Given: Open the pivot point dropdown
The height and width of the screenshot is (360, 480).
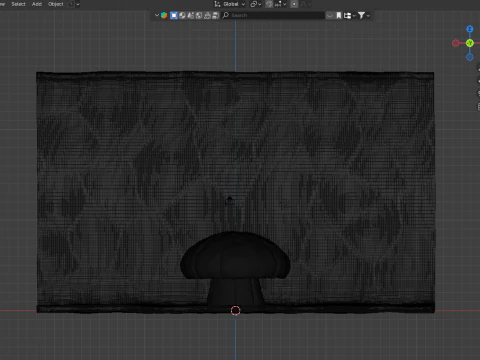Looking at the screenshot, I should (256, 4).
